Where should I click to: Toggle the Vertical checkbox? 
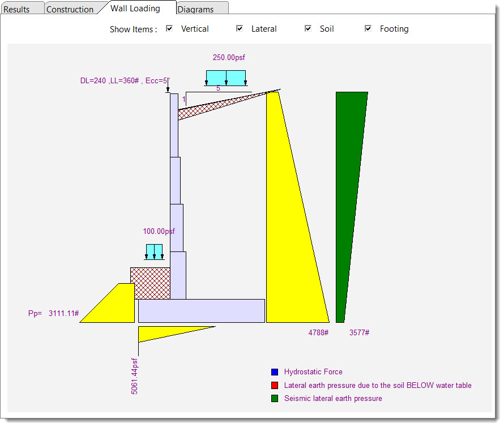pos(169,28)
